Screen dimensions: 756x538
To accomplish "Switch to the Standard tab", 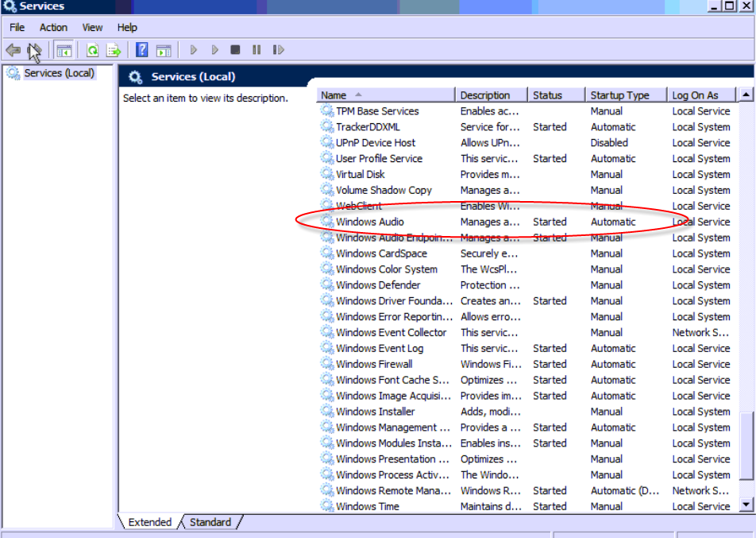I will point(210,522).
